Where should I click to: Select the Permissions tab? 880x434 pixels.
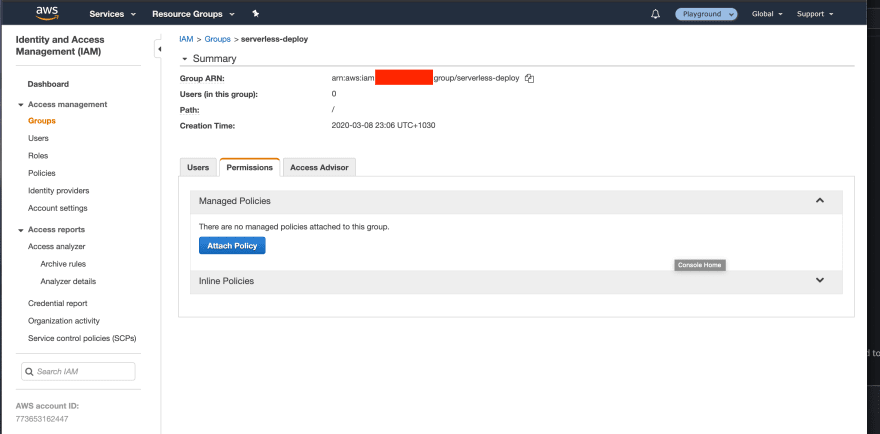pos(250,167)
